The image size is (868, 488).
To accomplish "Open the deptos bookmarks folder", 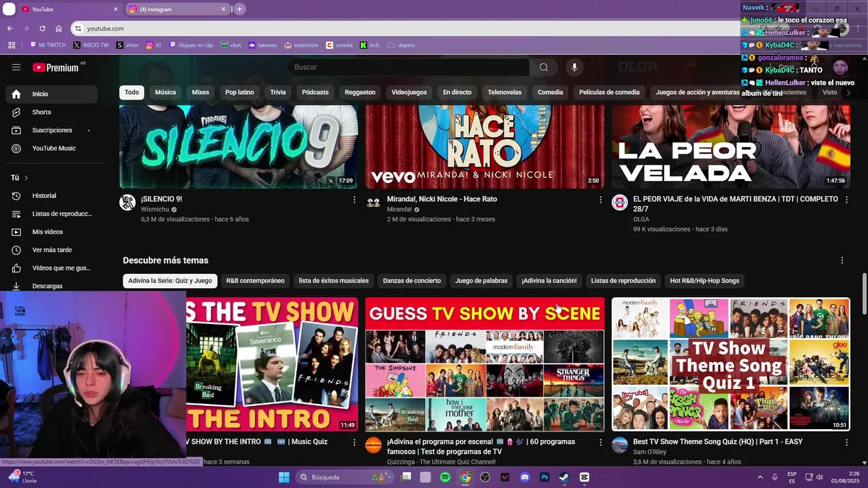I will tap(401, 45).
